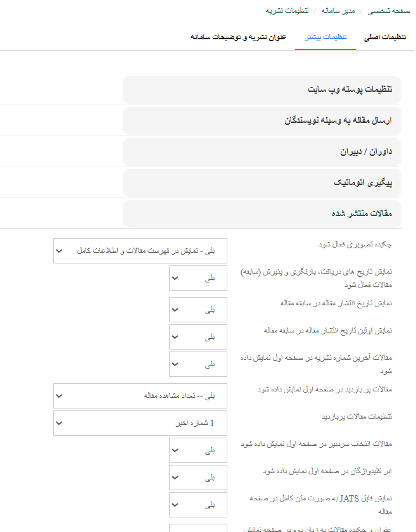Open مقالات آخرین شماره نشریه dropdown
The image size is (416, 532).
198,364
